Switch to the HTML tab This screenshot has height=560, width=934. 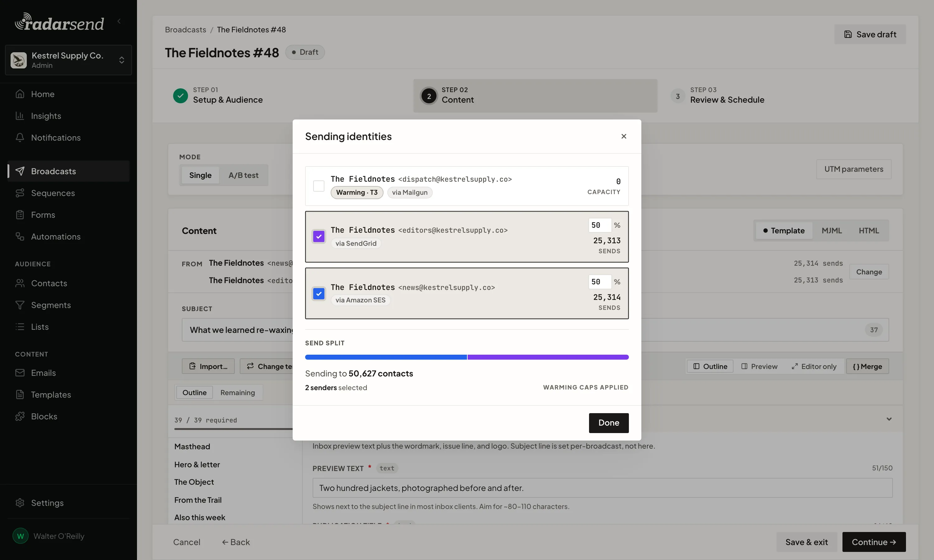point(869,231)
